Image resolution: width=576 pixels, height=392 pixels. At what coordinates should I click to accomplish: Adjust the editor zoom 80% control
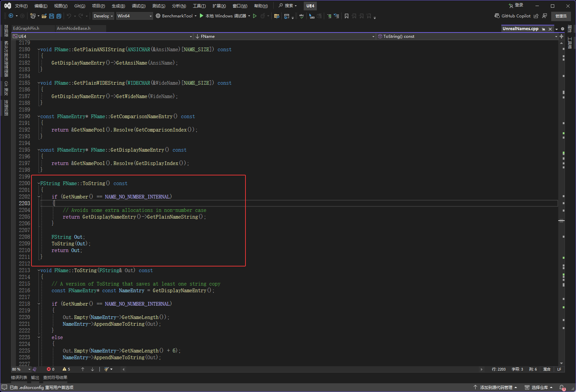tap(20, 369)
